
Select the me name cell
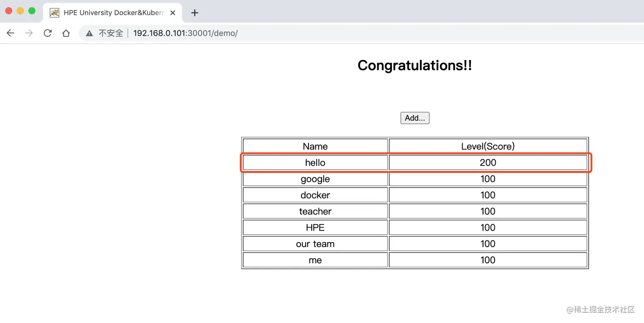click(x=315, y=260)
